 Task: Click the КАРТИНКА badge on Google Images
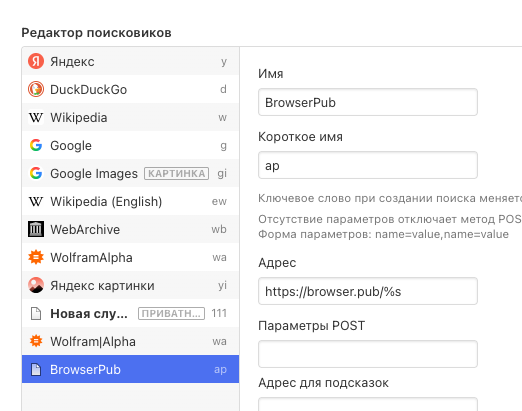[x=177, y=173]
